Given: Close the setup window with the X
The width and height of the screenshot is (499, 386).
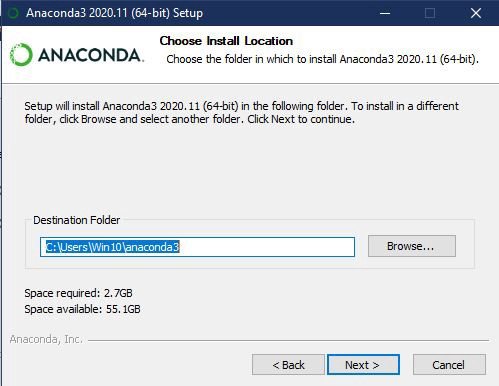Looking at the screenshot, I should 476,13.
